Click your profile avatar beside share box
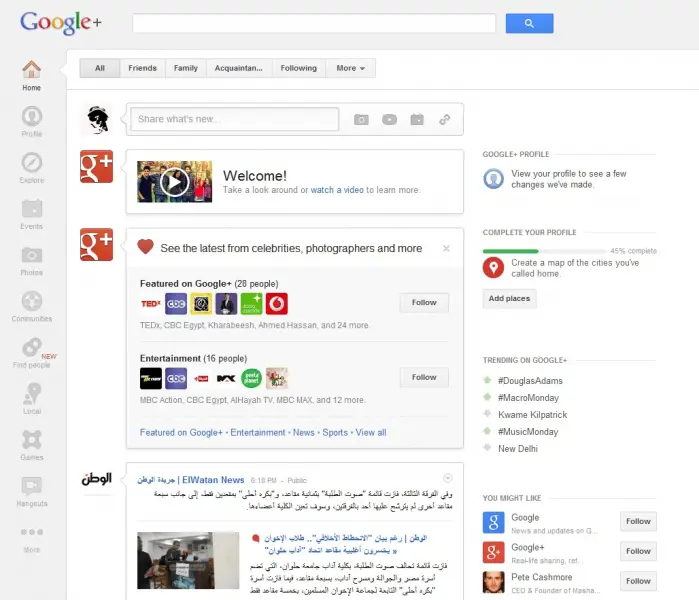This screenshot has width=699, height=600. [97, 119]
